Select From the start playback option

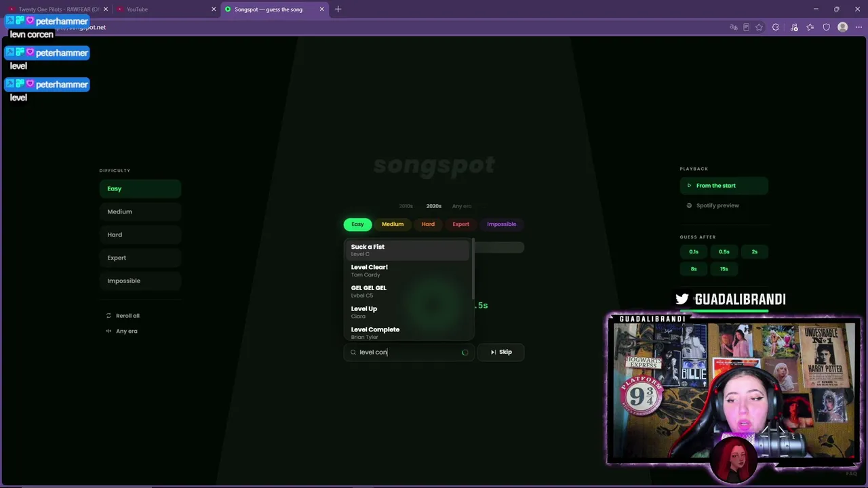[x=724, y=186]
